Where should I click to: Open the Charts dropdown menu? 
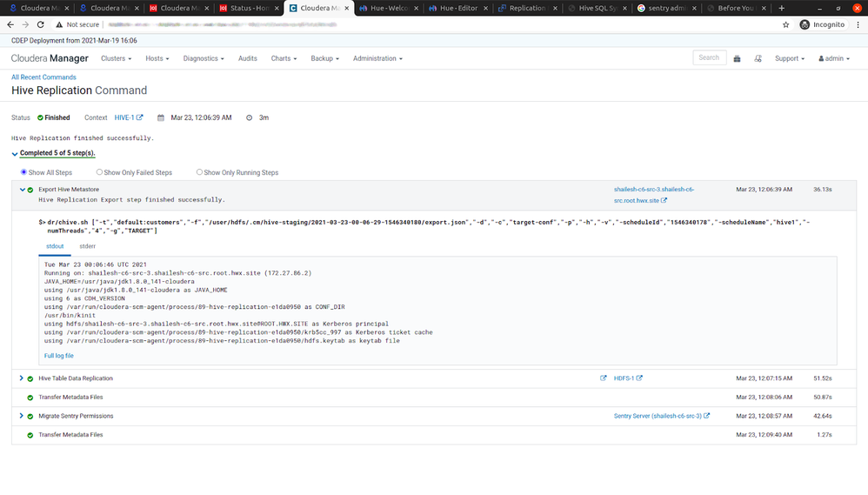click(284, 58)
